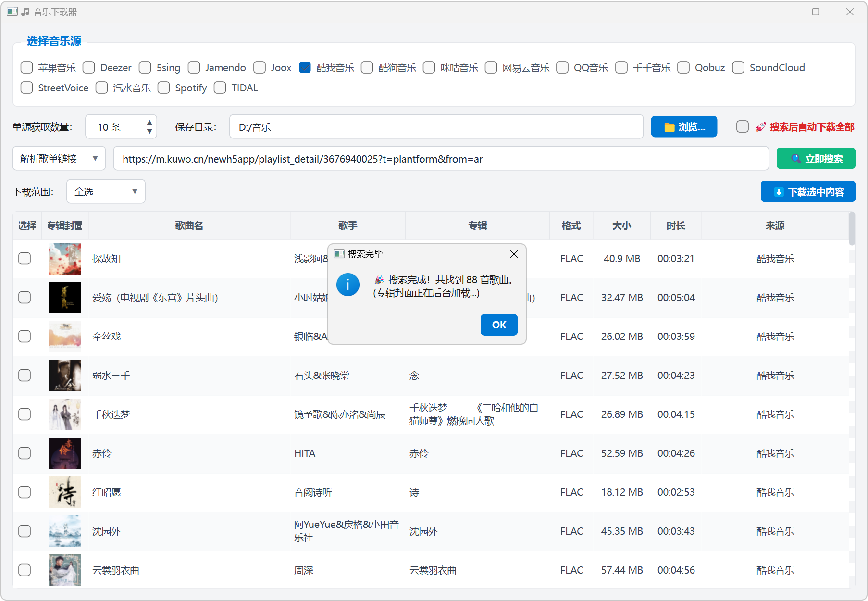Confirm the 搜索完毕 dialog with OK

tap(499, 325)
